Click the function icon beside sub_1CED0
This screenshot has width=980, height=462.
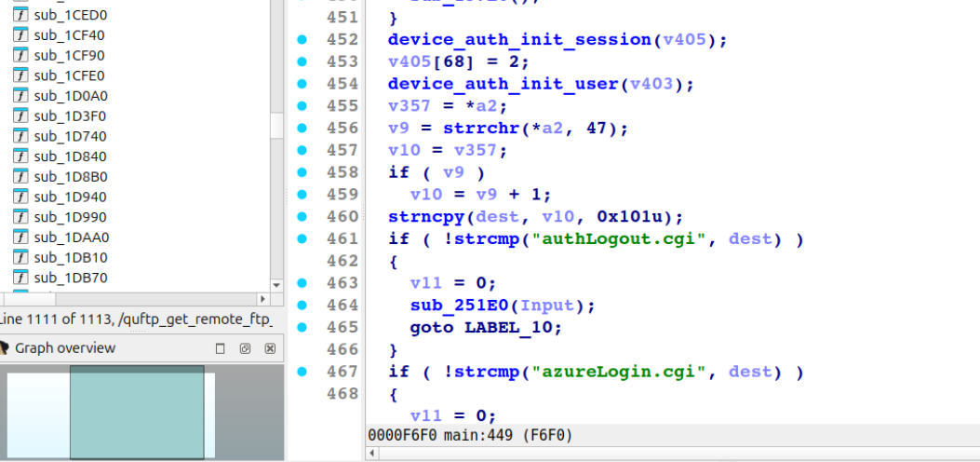tap(20, 15)
